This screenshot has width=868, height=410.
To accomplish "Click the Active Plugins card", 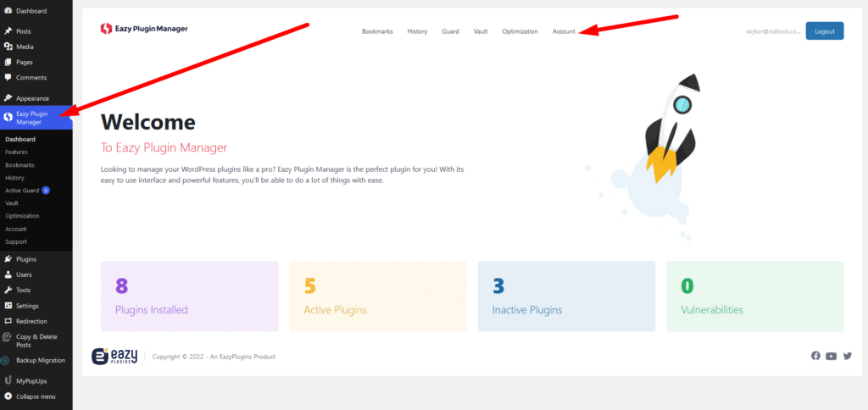I will (378, 296).
